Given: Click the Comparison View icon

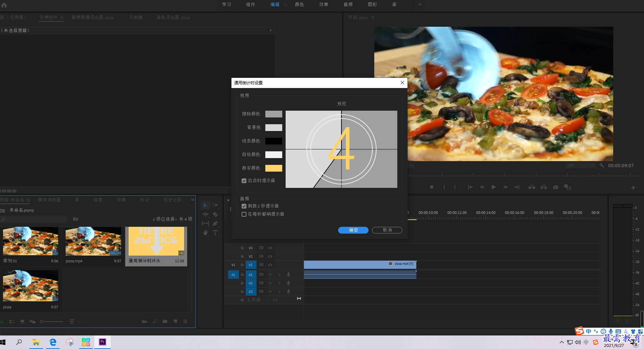Looking at the screenshot, I should (568, 187).
